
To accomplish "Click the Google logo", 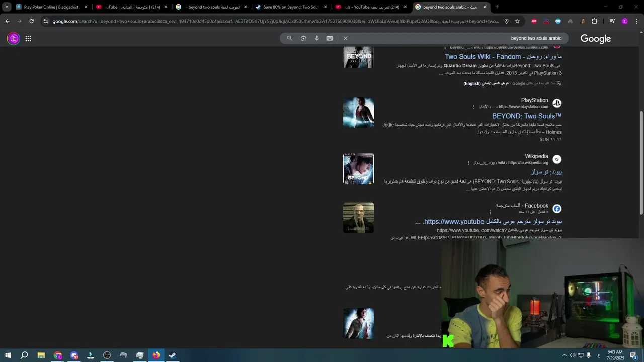I will [595, 39].
